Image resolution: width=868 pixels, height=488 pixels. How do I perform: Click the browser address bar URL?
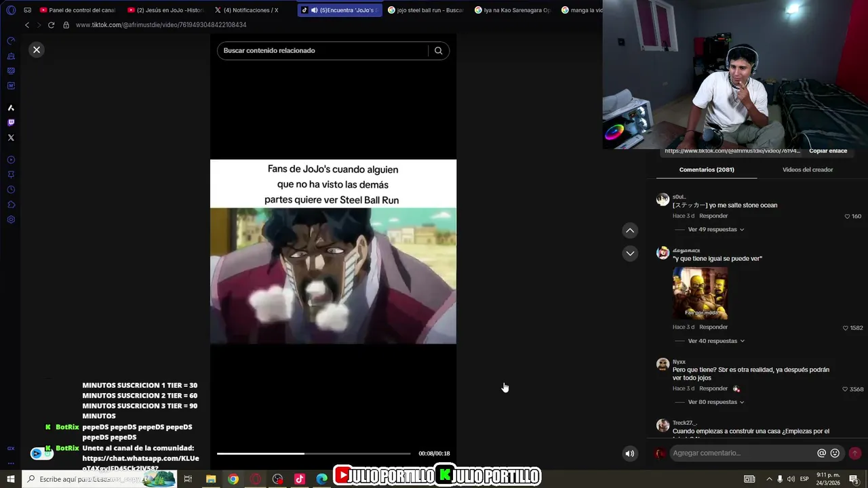coord(161,25)
